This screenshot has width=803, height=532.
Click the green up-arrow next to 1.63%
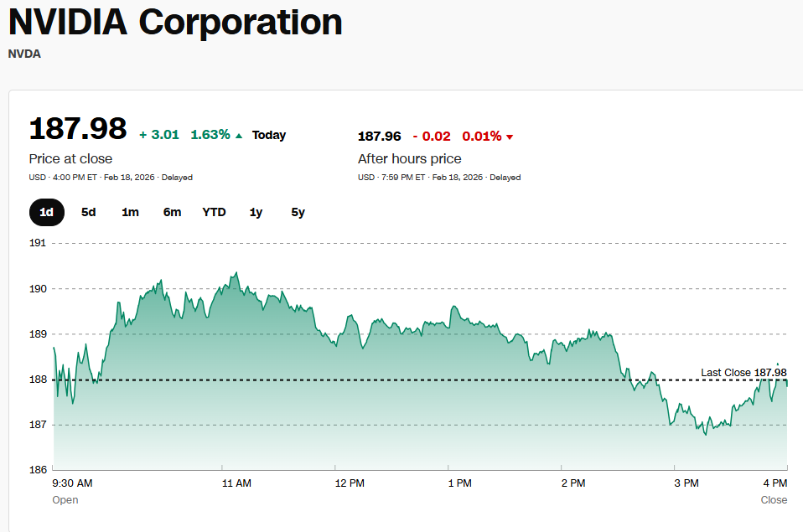pyautogui.click(x=239, y=136)
